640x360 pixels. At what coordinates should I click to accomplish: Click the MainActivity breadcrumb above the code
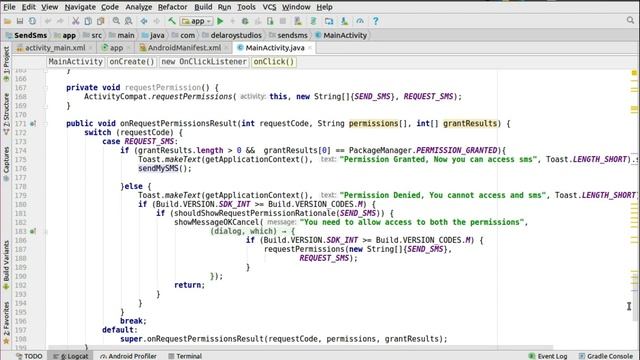click(x=76, y=62)
